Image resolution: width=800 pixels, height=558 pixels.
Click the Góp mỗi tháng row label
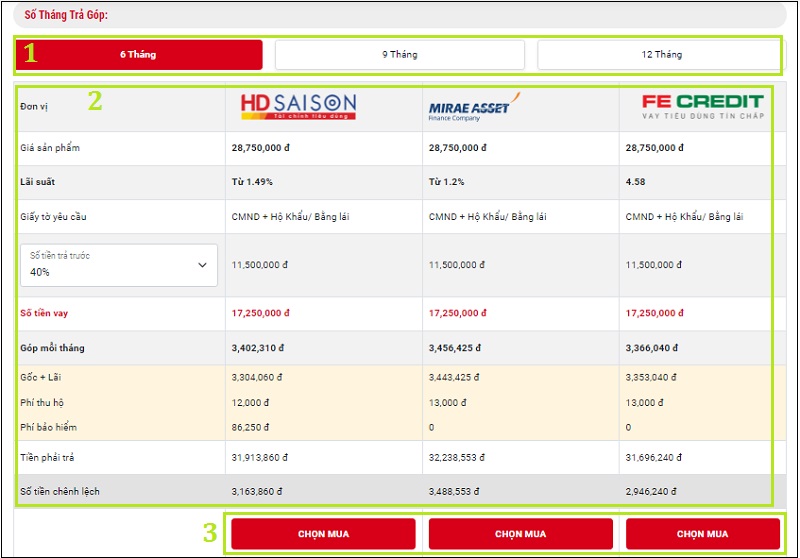pos(52,348)
